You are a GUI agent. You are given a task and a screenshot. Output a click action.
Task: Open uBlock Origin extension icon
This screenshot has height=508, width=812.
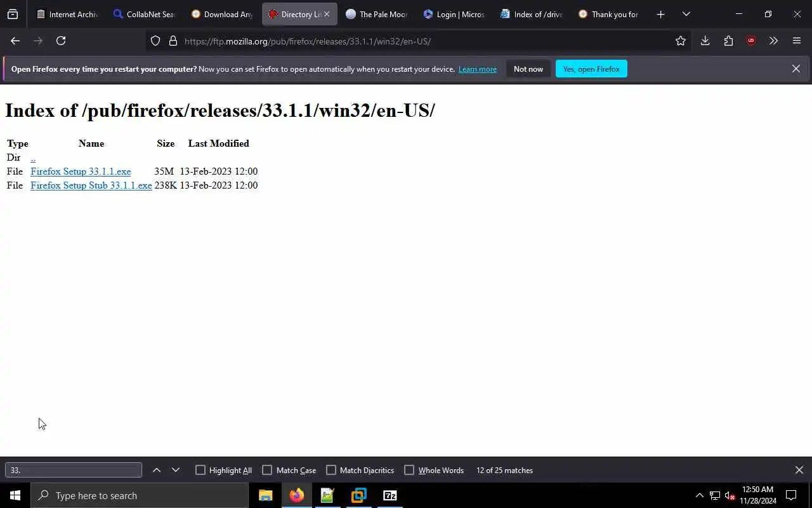click(x=751, y=41)
